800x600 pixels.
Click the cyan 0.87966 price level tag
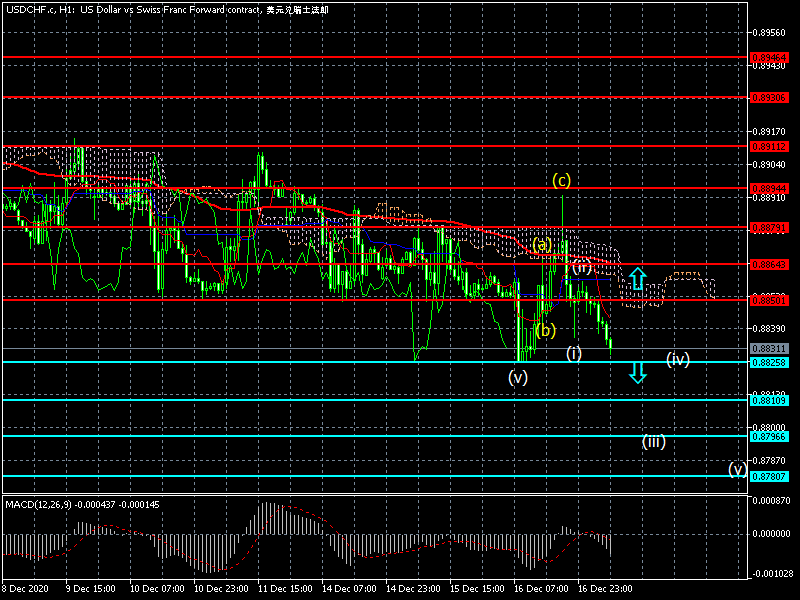point(769,436)
